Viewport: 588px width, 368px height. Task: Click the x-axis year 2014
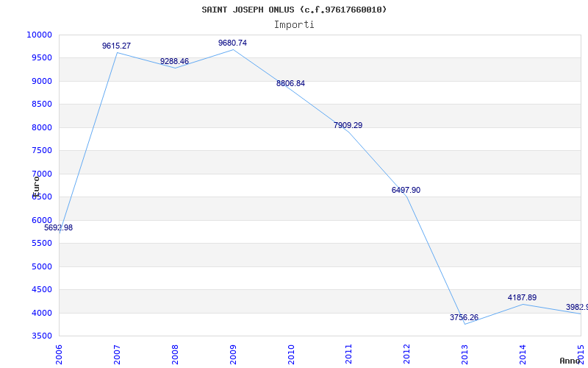point(523,354)
